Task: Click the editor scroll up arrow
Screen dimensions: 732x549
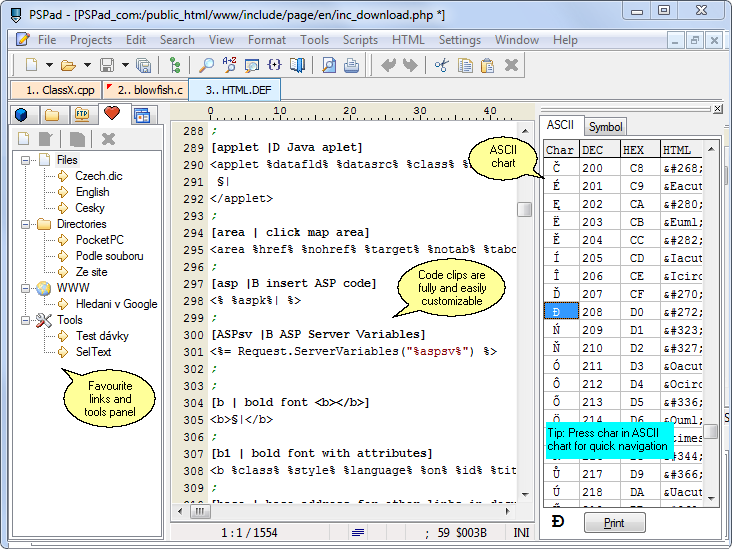Action: click(x=525, y=131)
